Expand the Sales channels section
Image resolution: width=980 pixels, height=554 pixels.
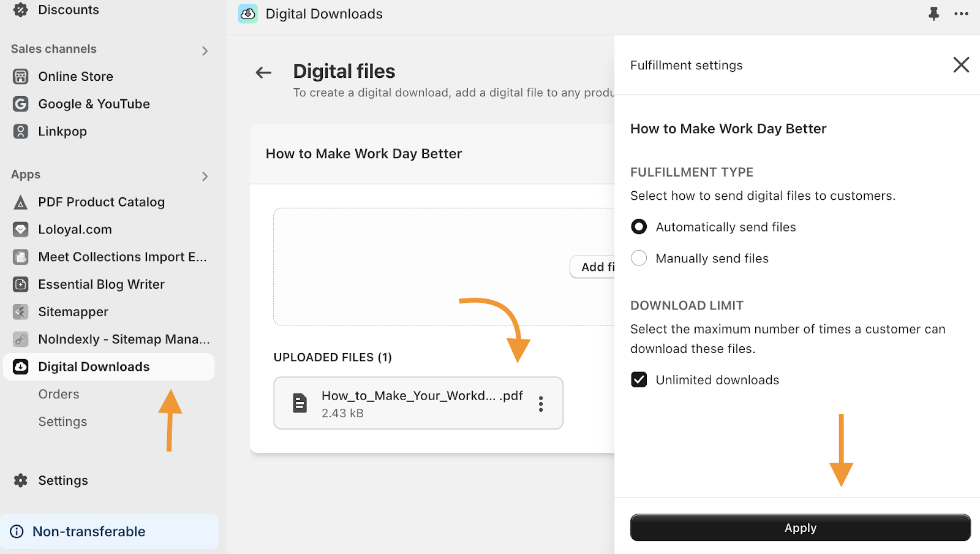205,51
